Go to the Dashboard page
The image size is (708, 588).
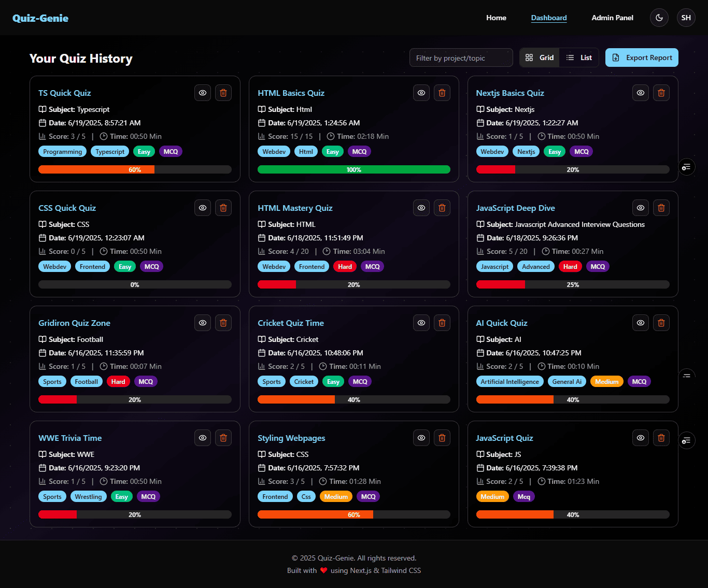(548, 17)
